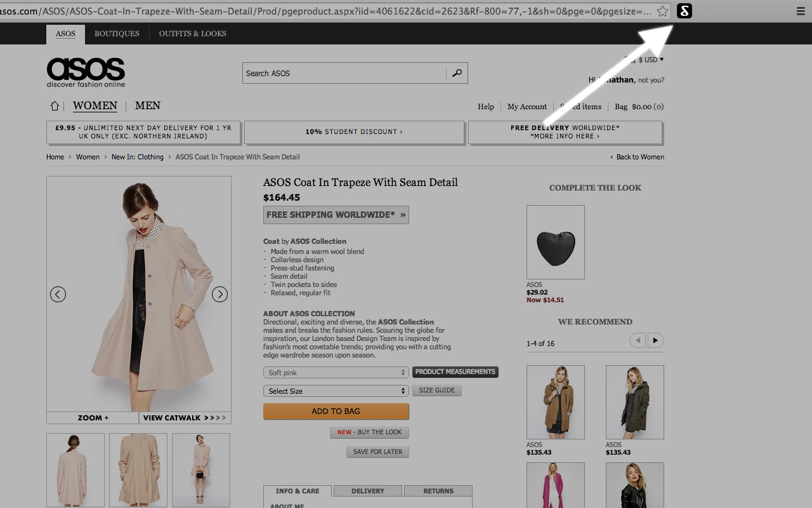Click the ASOS logo
The width and height of the screenshot is (812, 508).
tap(86, 72)
